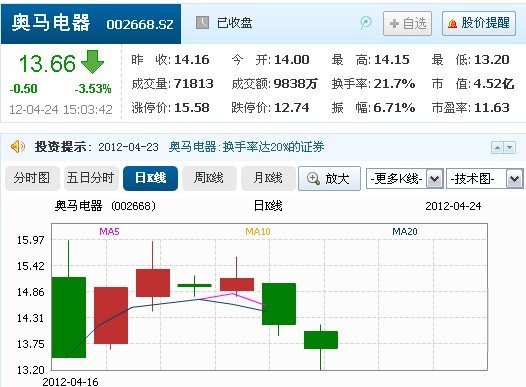Open the 奥马电器 turnover rate news link
The width and height of the screenshot is (526, 387).
pyautogui.click(x=246, y=147)
